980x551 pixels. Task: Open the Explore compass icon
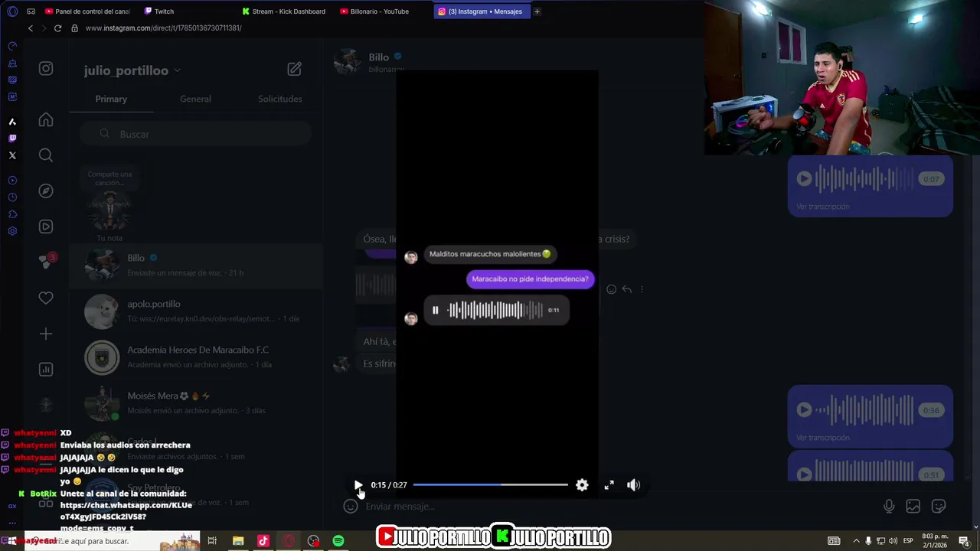(46, 191)
